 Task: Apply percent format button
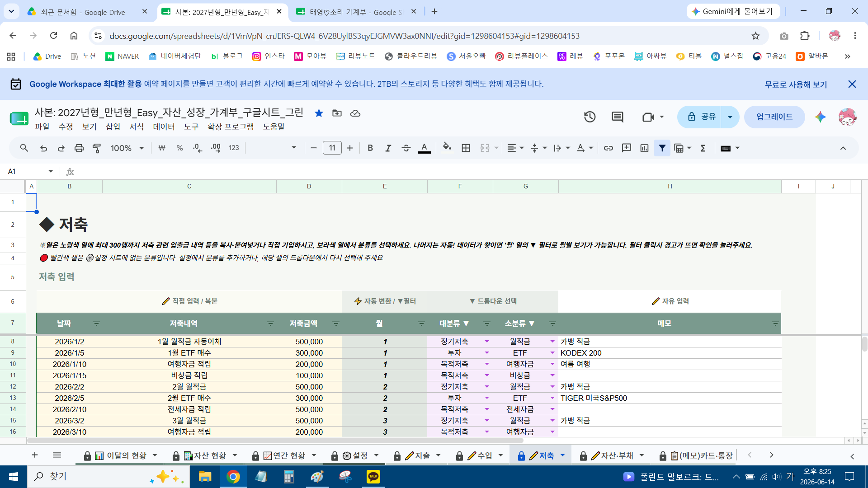[x=179, y=148]
